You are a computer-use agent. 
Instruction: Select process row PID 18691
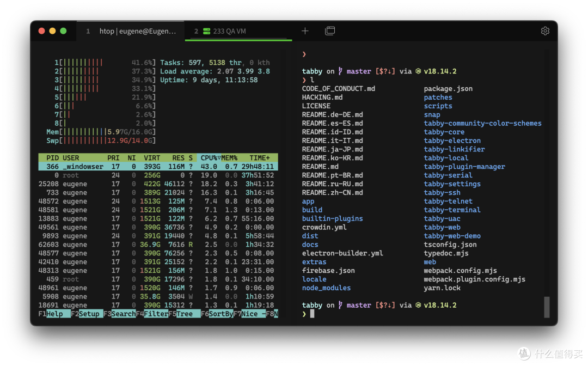pyautogui.click(x=158, y=305)
